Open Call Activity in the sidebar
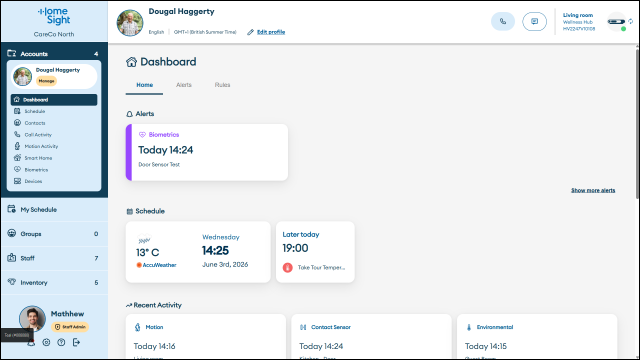Viewport: 640px width, 360px height. click(x=54, y=135)
